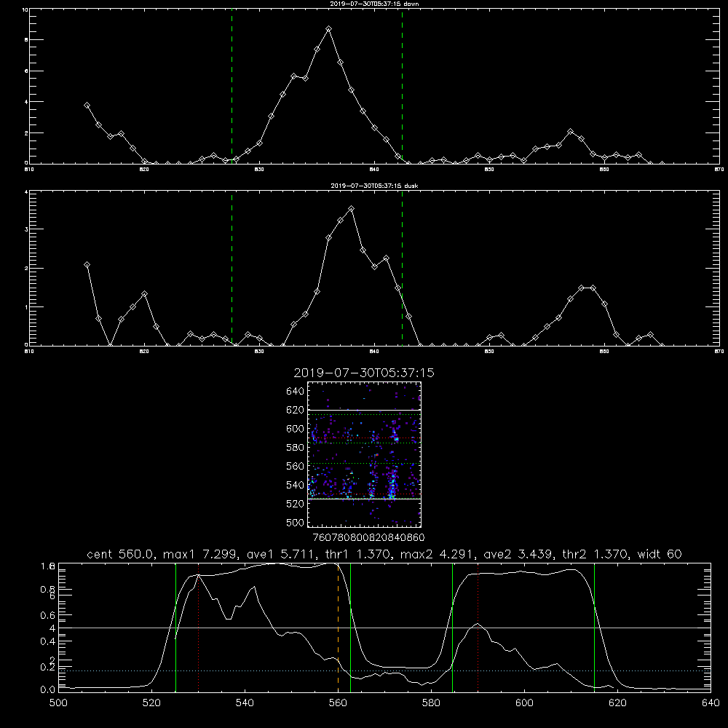Click the first leftmost diamond point in dawn plot
Viewport: 728px width, 728px height.
click(87, 106)
